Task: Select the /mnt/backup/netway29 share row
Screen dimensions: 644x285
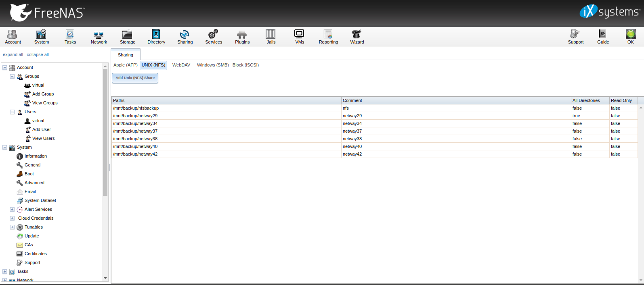Action: coord(226,116)
